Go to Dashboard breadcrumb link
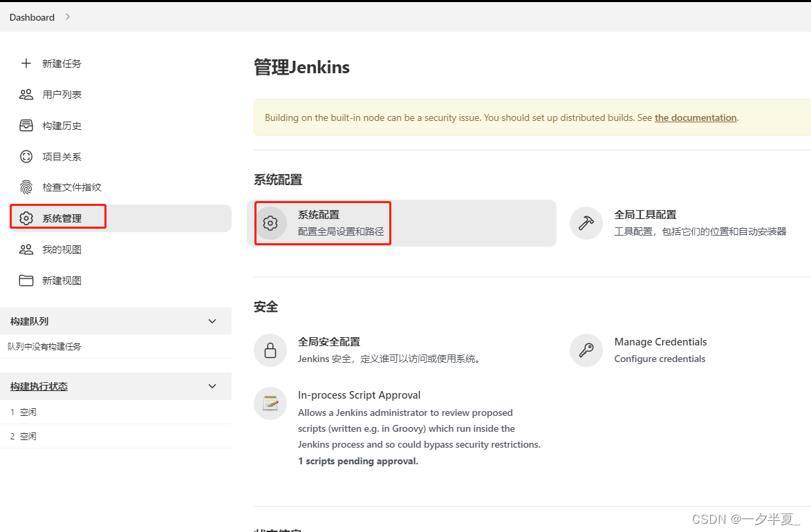This screenshot has height=532, width=811. point(32,17)
